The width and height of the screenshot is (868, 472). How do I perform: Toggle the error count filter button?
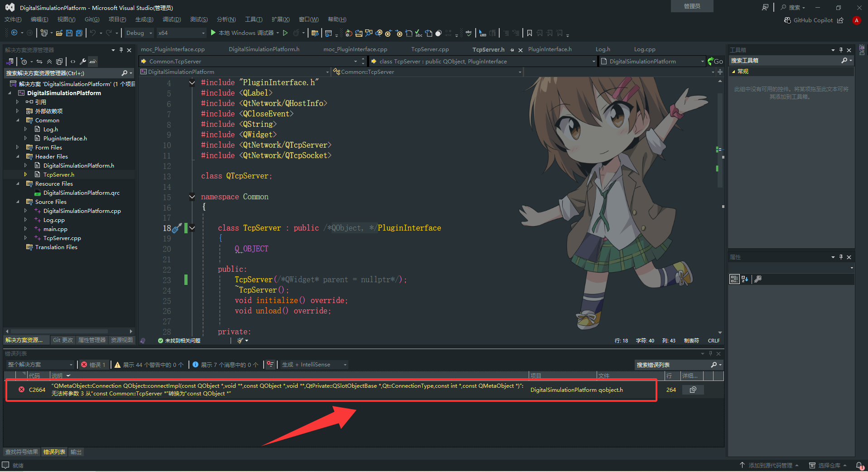pyautogui.click(x=93, y=364)
